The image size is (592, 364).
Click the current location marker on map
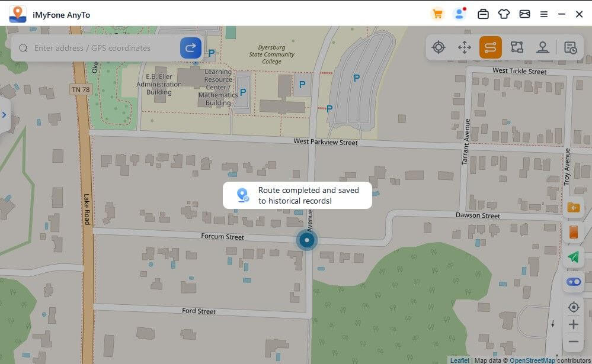(307, 240)
